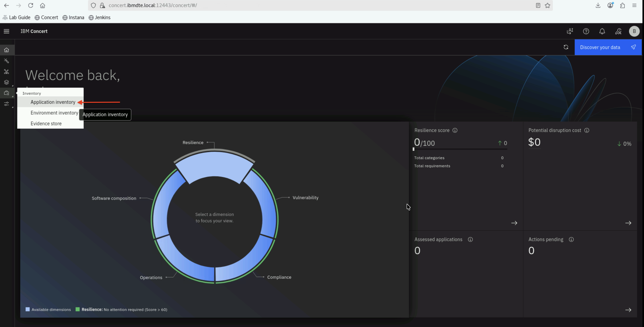Reload the browser page

pyautogui.click(x=31, y=5)
